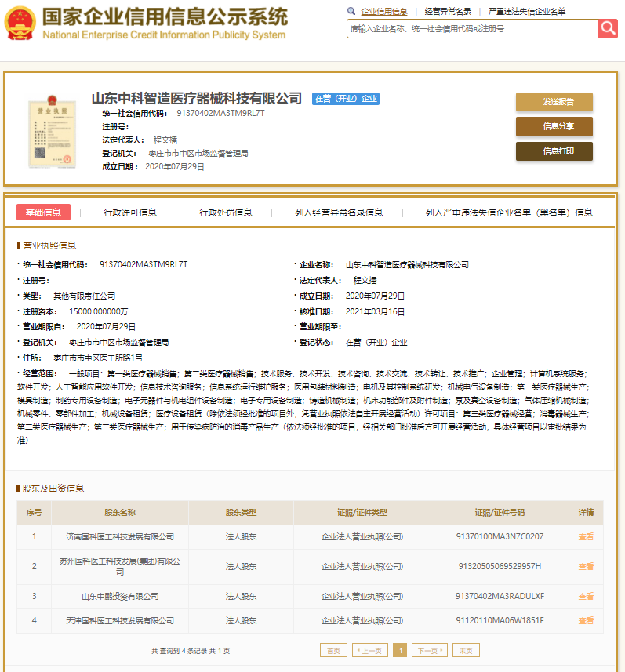
Task: Click the 下一页 pagination button
Action: pyautogui.click(x=430, y=651)
